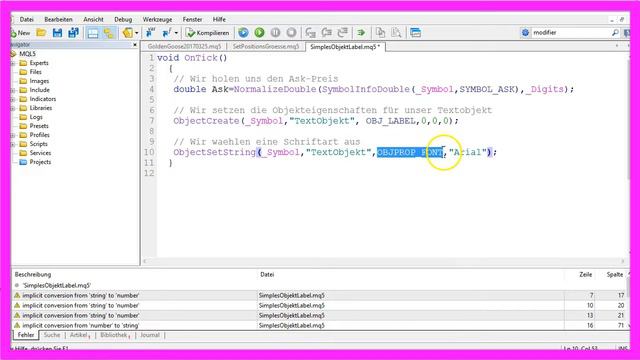
Task: Step out during debugging
Action: point(343,33)
